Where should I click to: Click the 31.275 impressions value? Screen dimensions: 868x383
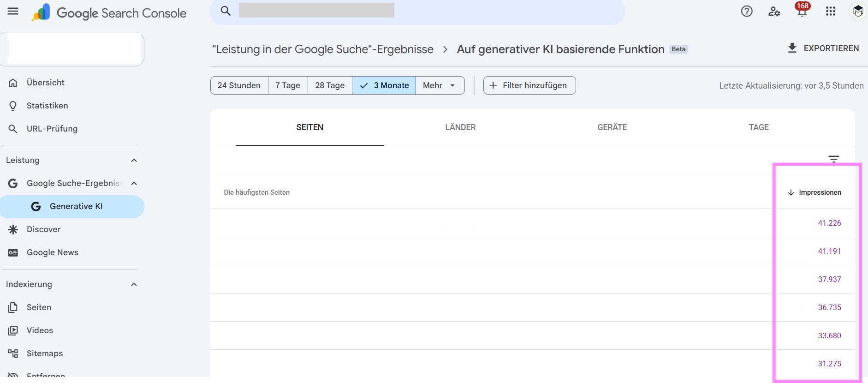click(829, 364)
